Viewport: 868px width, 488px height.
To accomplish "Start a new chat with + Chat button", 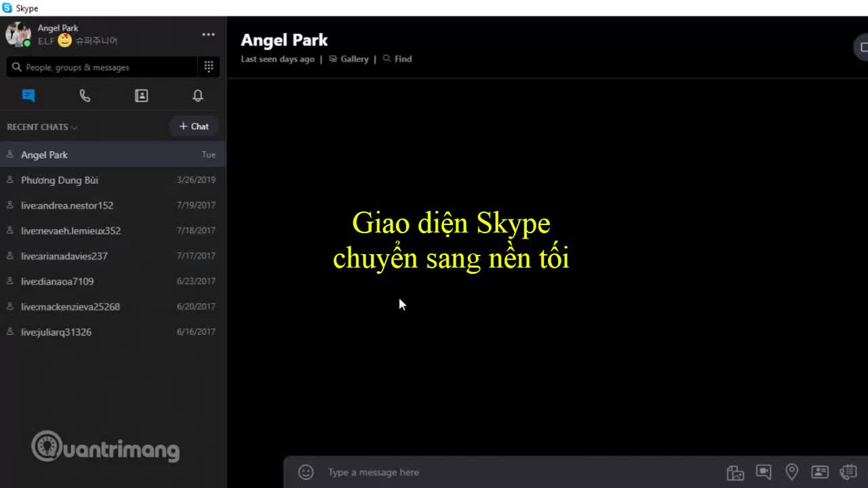I will point(194,126).
